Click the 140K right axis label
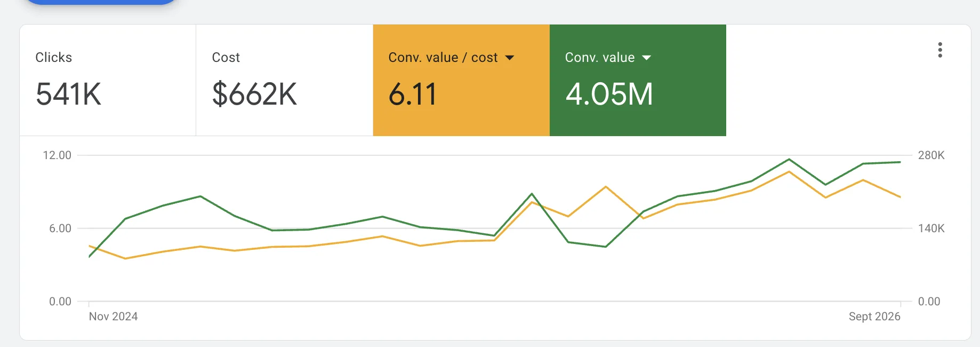 tap(931, 228)
